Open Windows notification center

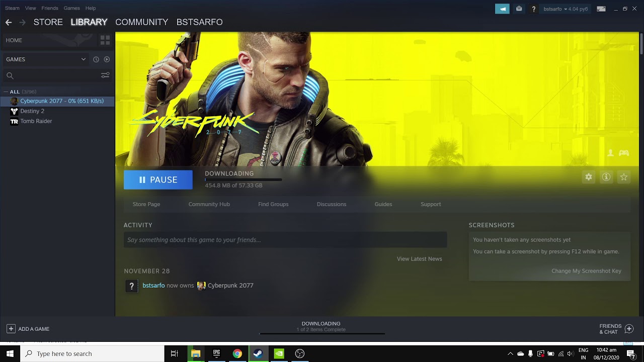(x=631, y=353)
